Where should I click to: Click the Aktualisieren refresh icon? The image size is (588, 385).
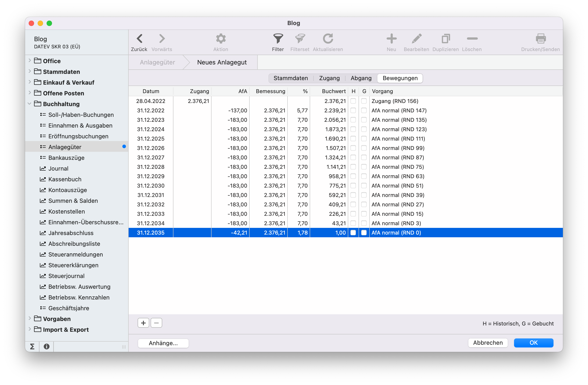[328, 39]
